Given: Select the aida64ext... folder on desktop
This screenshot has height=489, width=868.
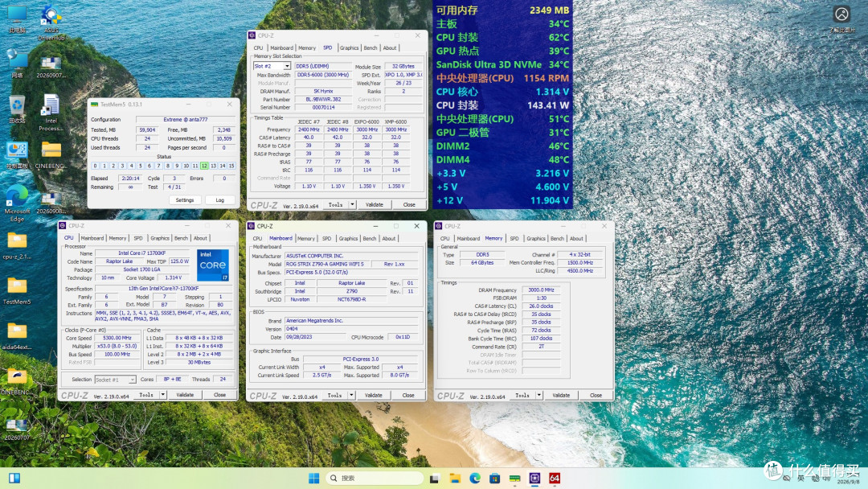Looking at the screenshot, I should pos(17,337).
